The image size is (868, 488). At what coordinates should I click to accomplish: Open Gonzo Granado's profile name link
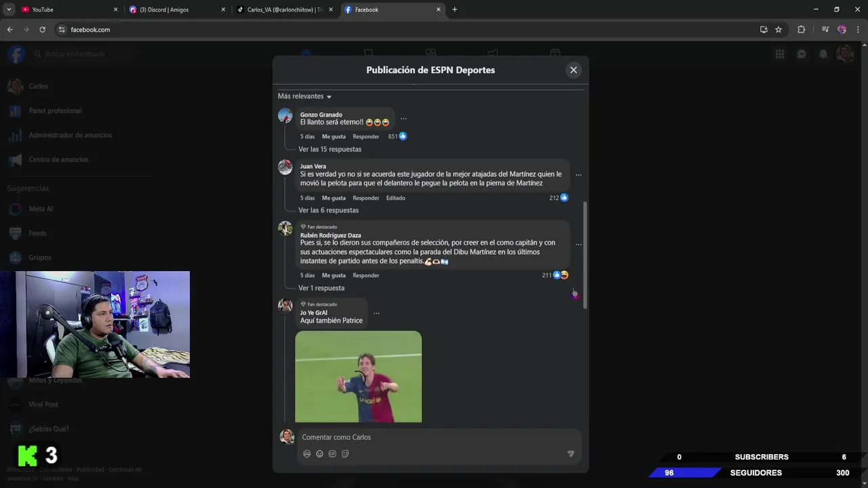[321, 115]
